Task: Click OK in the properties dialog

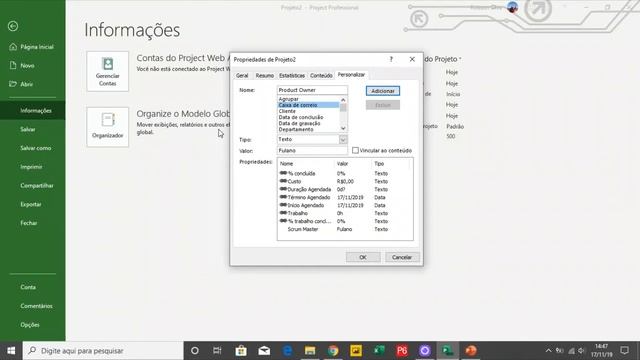Action: (363, 258)
